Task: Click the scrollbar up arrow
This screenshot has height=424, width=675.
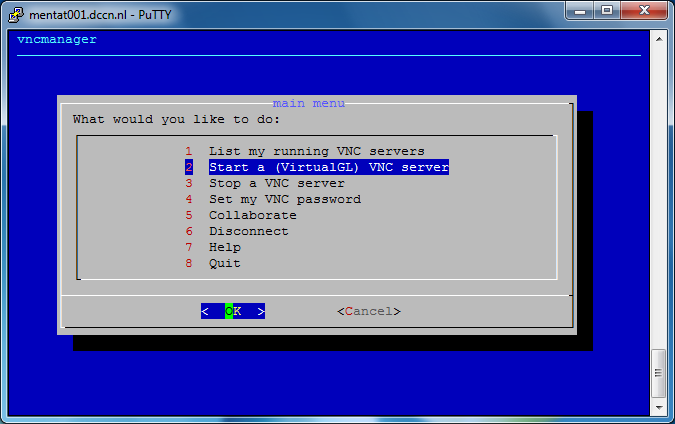Action: coord(658,37)
